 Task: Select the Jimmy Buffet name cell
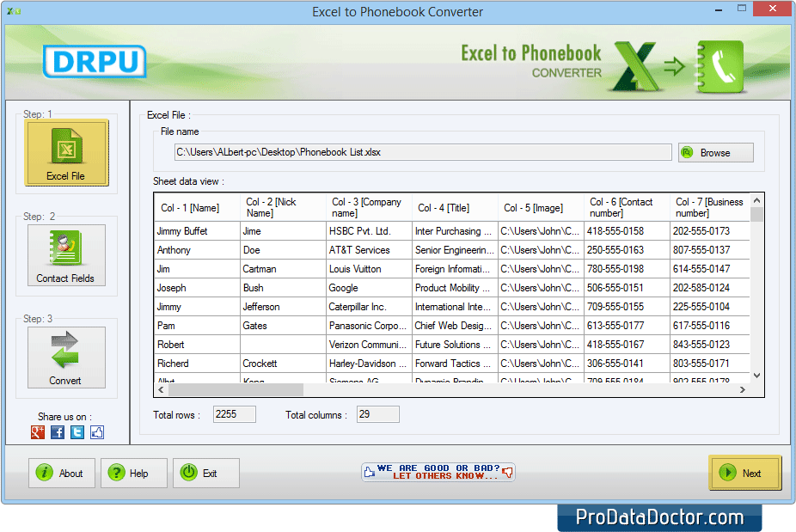[197, 231]
